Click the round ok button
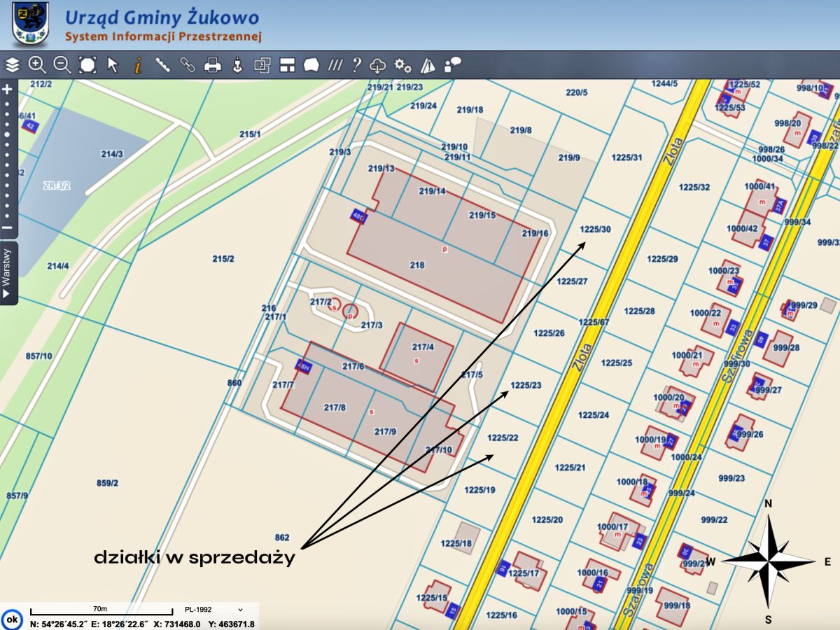Viewport: 840px width, 630px height. point(12,619)
